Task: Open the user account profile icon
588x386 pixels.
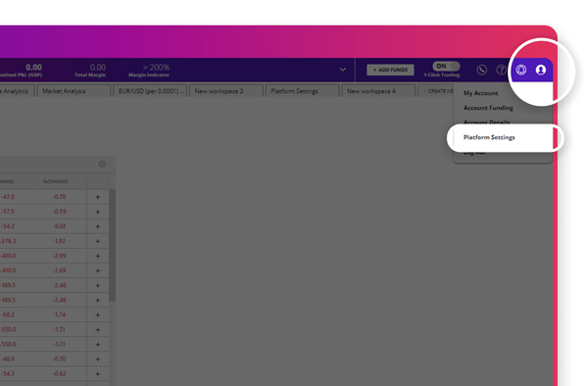Action: pyautogui.click(x=540, y=70)
